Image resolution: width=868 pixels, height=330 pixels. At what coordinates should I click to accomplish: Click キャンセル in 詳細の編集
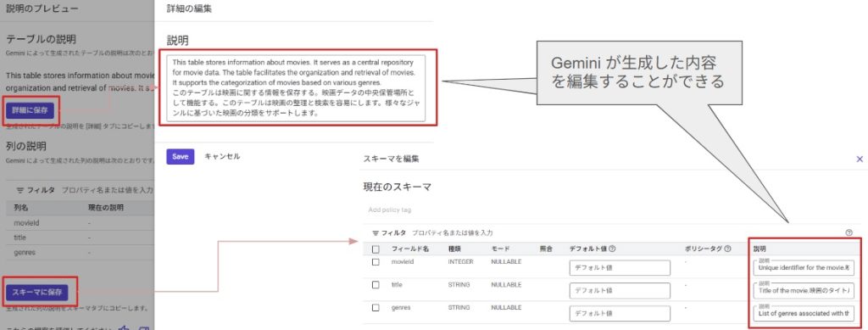point(223,157)
